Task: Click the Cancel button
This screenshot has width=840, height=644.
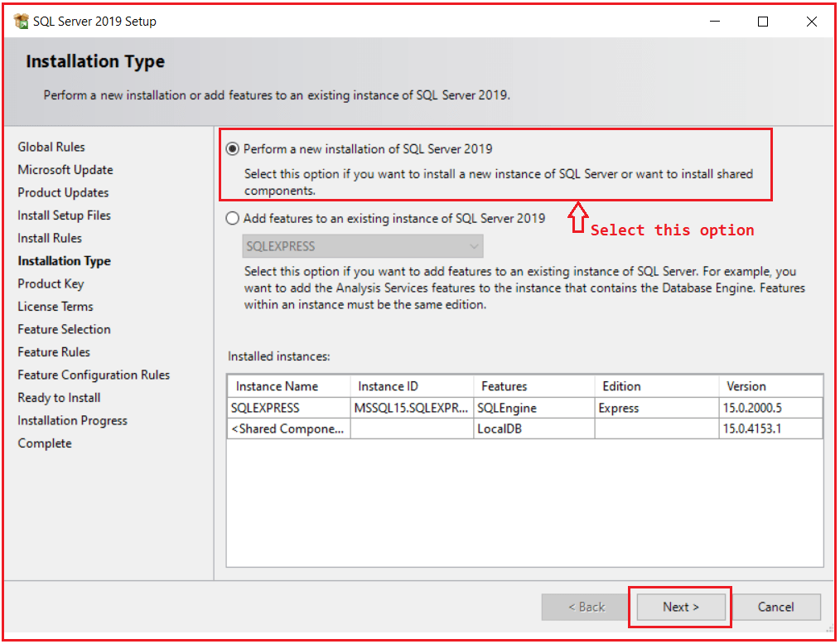Action: [x=775, y=607]
